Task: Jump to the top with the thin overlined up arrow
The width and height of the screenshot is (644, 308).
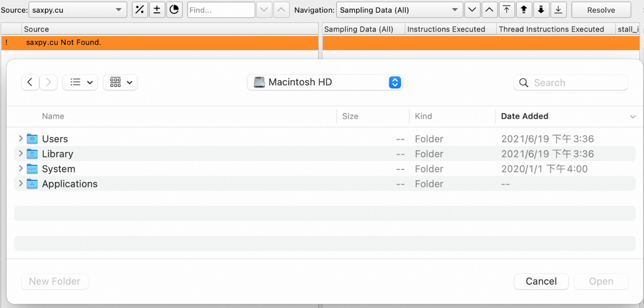Action: click(506, 10)
